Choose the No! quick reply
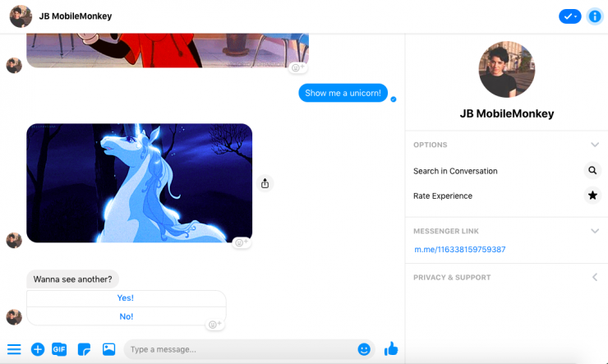Image resolution: width=608 pixels, height=364 pixels. tap(126, 316)
